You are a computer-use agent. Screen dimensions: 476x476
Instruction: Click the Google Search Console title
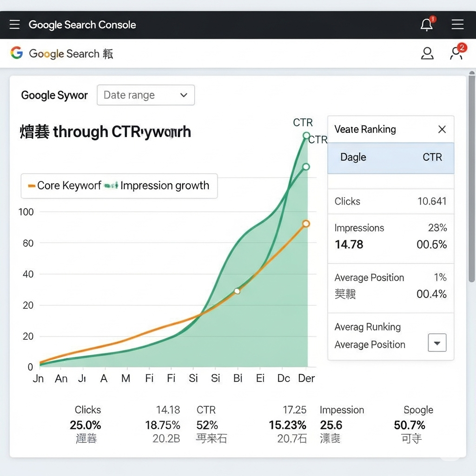[82, 25]
